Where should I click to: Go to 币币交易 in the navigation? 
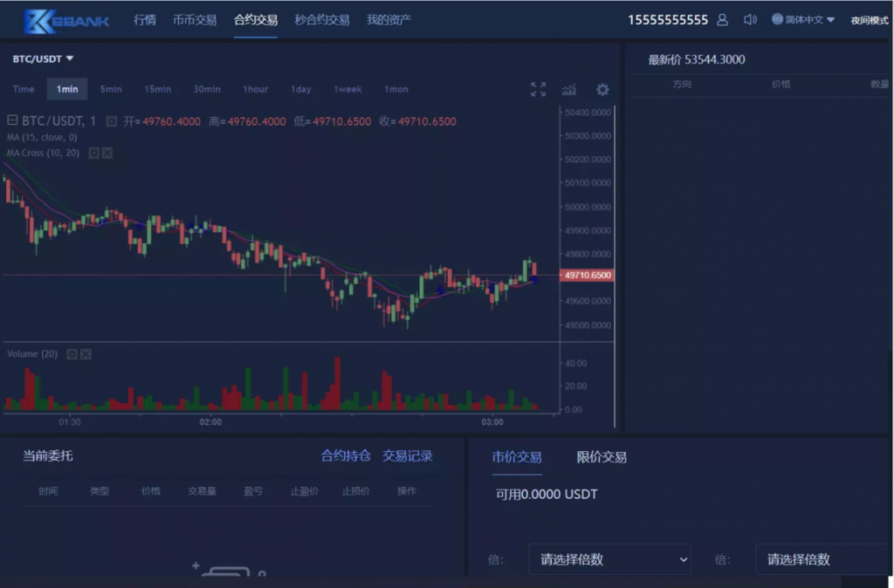click(195, 20)
